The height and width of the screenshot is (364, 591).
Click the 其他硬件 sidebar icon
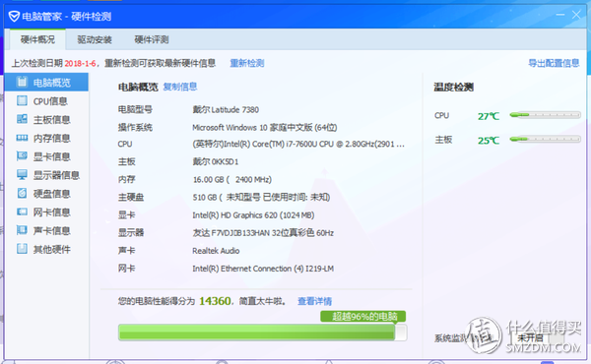tap(22, 249)
